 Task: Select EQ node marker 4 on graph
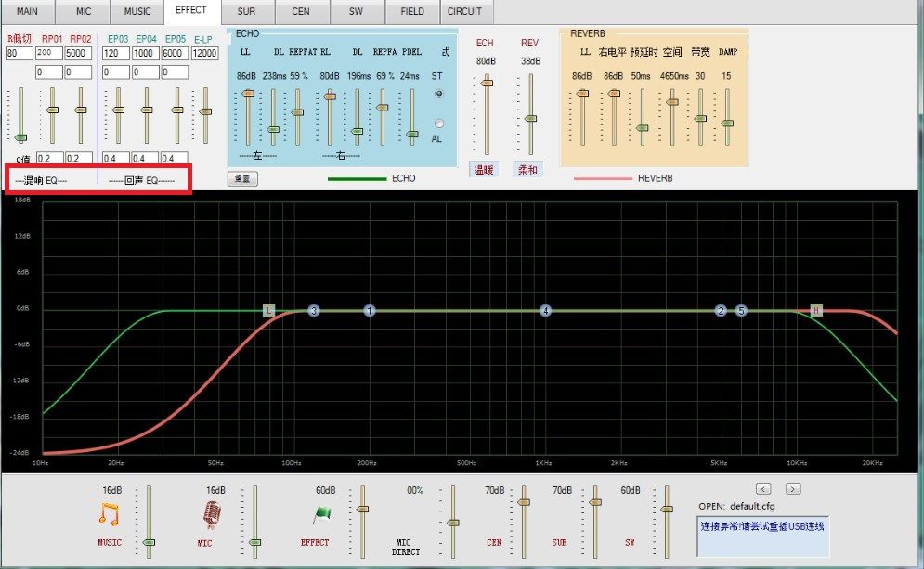tap(546, 310)
